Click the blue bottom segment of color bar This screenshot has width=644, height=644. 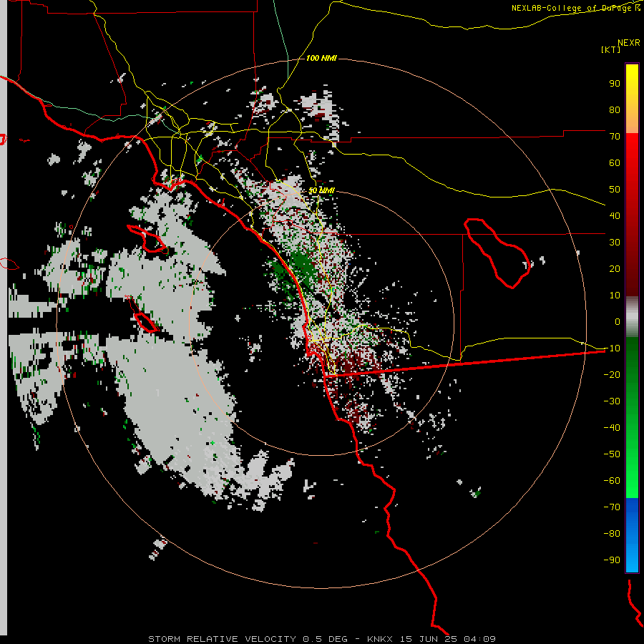pyautogui.click(x=632, y=535)
